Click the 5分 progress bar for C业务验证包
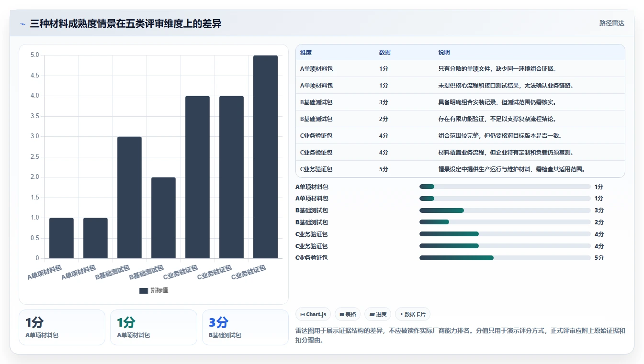Image resolution: width=644 pixels, height=364 pixels. click(505, 258)
